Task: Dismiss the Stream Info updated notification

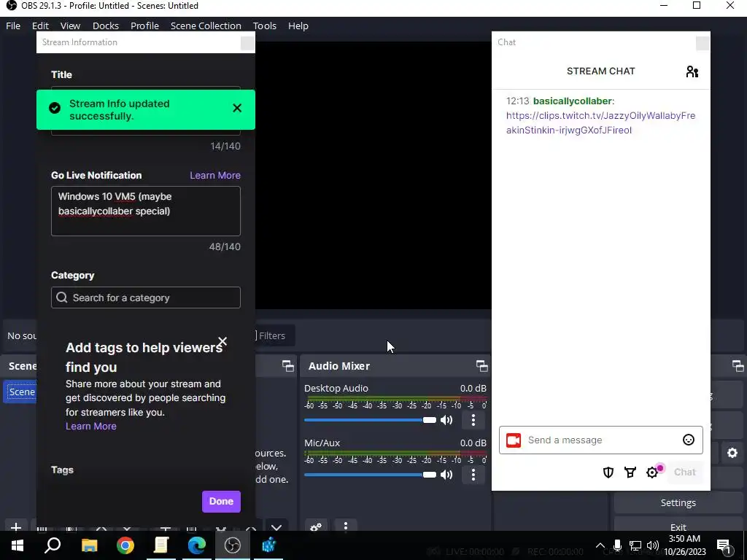Action: coord(237,108)
